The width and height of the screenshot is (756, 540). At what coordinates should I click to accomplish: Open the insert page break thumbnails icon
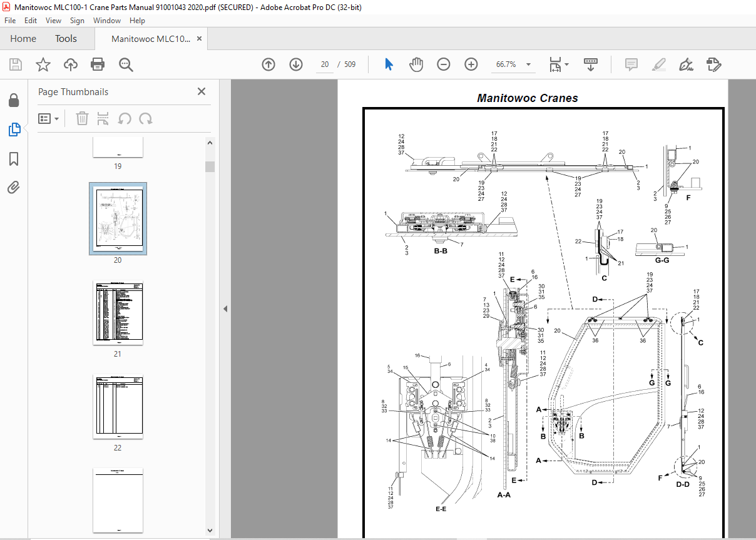(103, 118)
